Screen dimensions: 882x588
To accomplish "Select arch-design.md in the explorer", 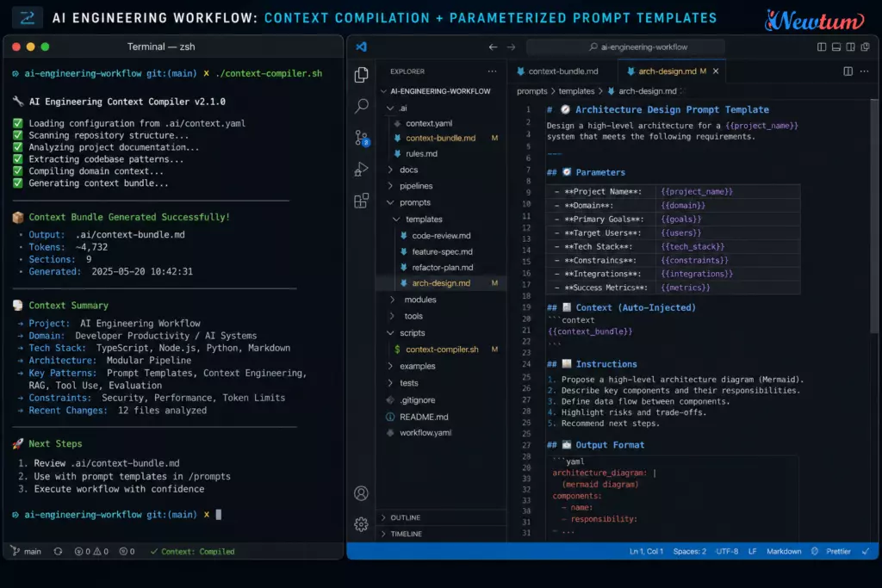I will click(x=442, y=283).
